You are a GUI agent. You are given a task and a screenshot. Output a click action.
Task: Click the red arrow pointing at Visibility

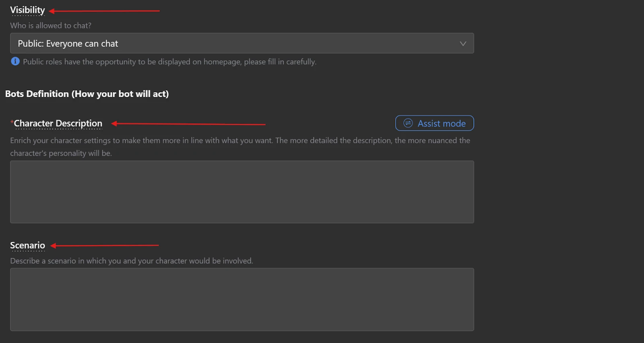point(105,11)
